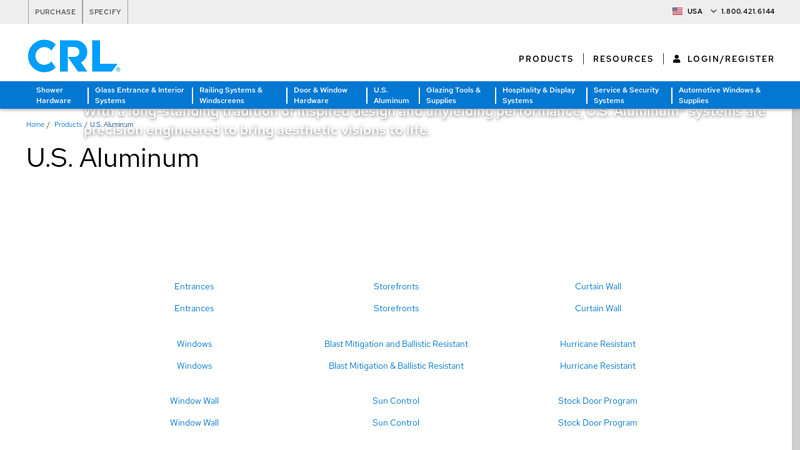Click the Login/Register link
Image resolution: width=800 pixels, height=450 pixels.
tap(731, 59)
